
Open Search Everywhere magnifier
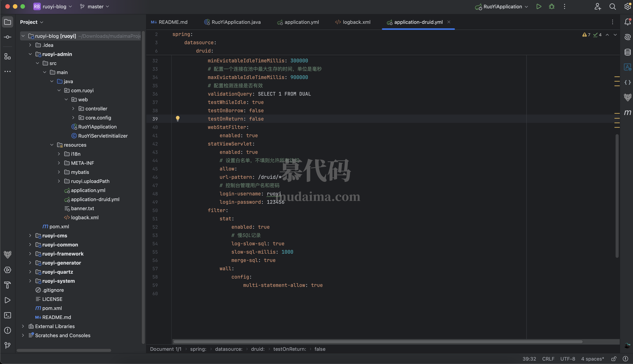(x=613, y=7)
